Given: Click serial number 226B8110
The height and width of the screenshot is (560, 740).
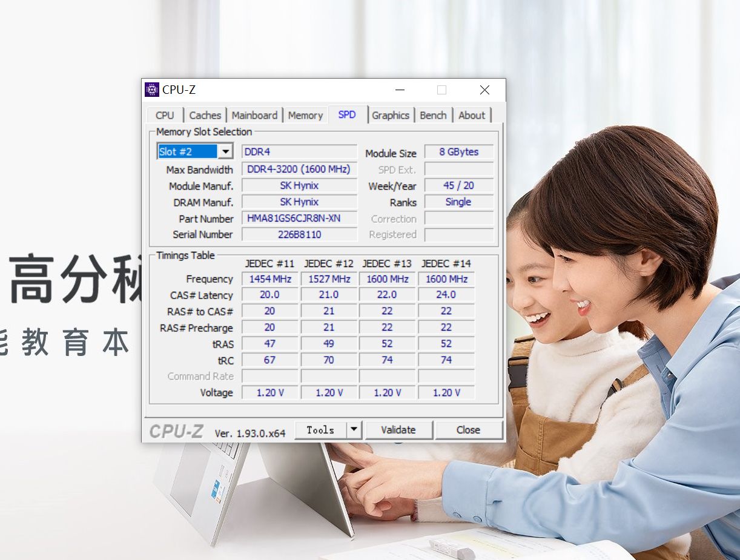Looking at the screenshot, I should [300, 234].
